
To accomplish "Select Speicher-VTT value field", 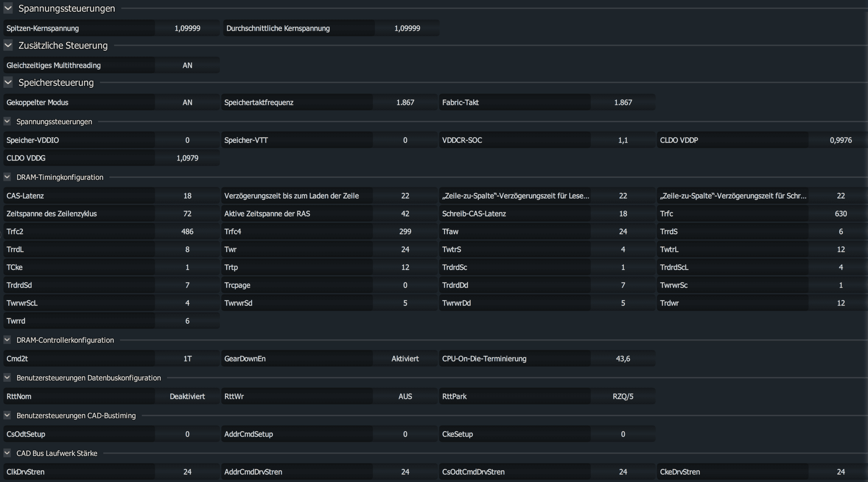I will click(x=405, y=140).
